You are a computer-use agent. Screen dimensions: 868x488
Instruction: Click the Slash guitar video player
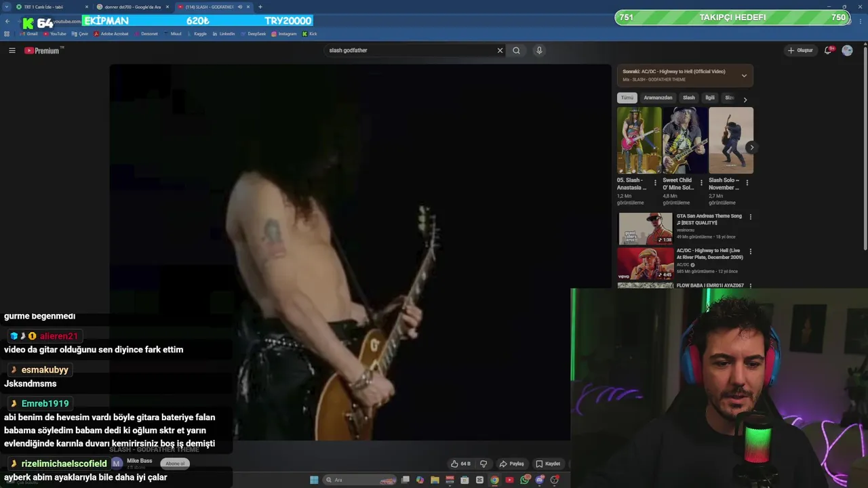pos(360,252)
